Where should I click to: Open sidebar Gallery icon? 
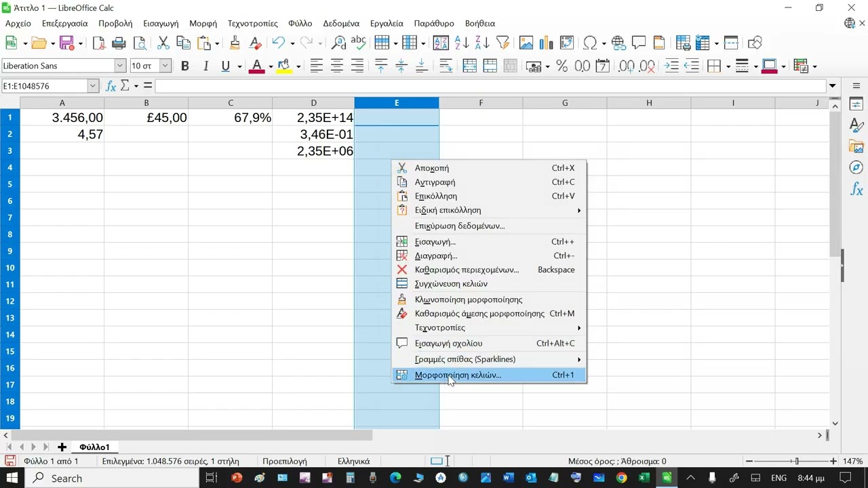856,146
